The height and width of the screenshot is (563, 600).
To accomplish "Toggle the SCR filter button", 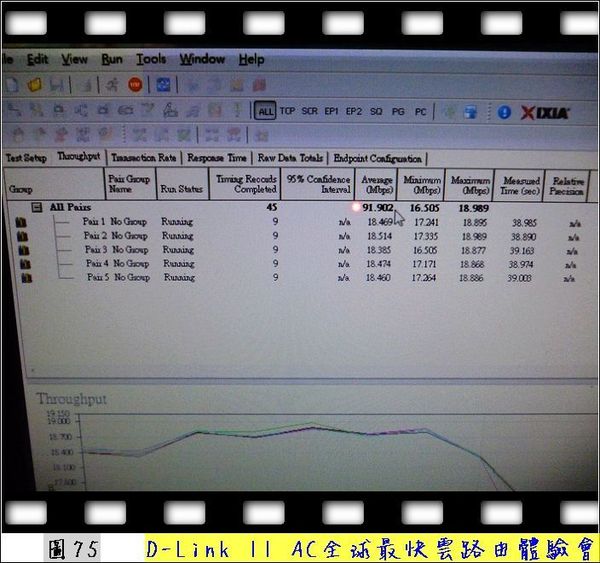I will coord(310,111).
